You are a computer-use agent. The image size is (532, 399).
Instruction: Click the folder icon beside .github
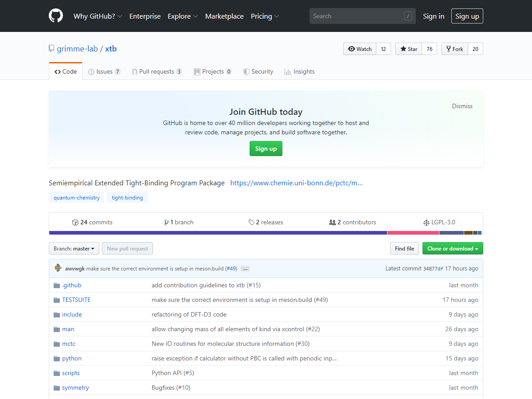[57, 286]
